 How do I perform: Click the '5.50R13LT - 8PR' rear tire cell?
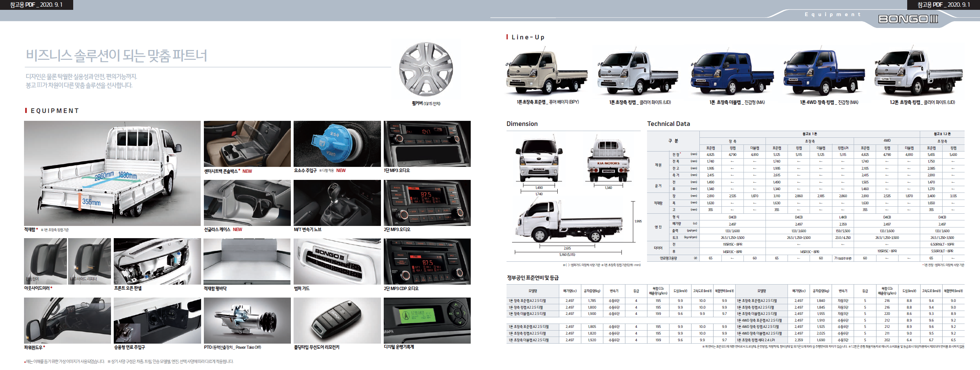pyautogui.click(x=942, y=251)
